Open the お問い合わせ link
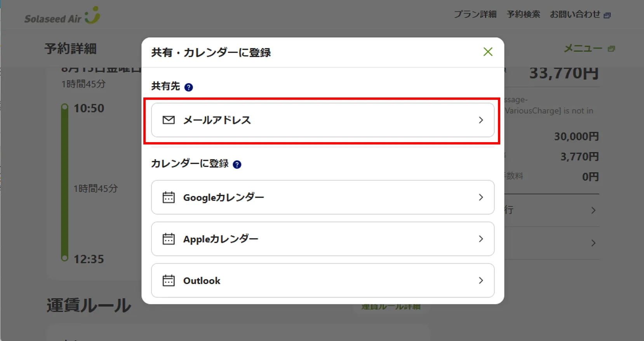 click(575, 14)
